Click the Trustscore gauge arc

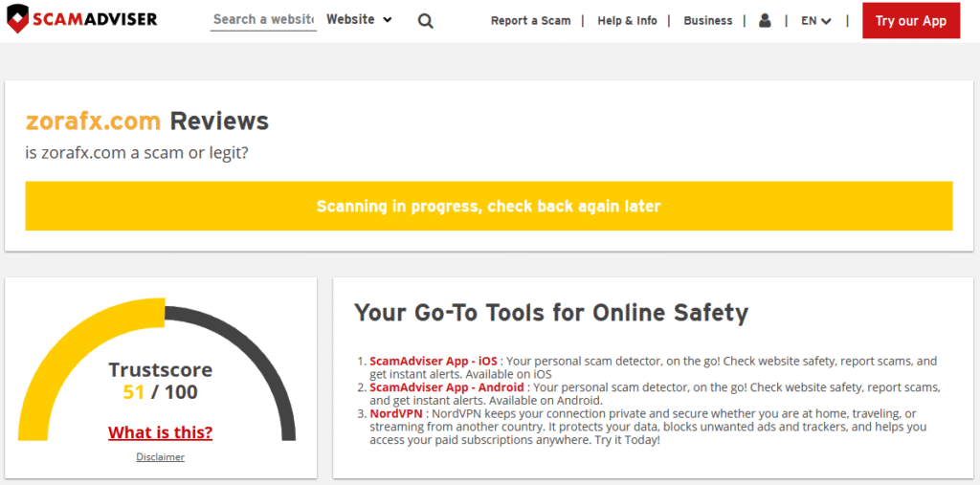point(156,368)
